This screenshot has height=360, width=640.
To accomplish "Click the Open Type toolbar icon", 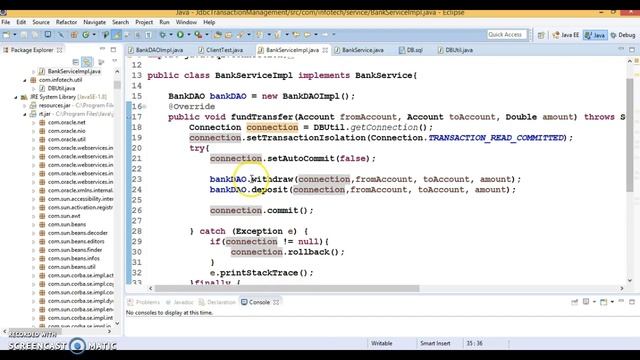I will point(218,35).
